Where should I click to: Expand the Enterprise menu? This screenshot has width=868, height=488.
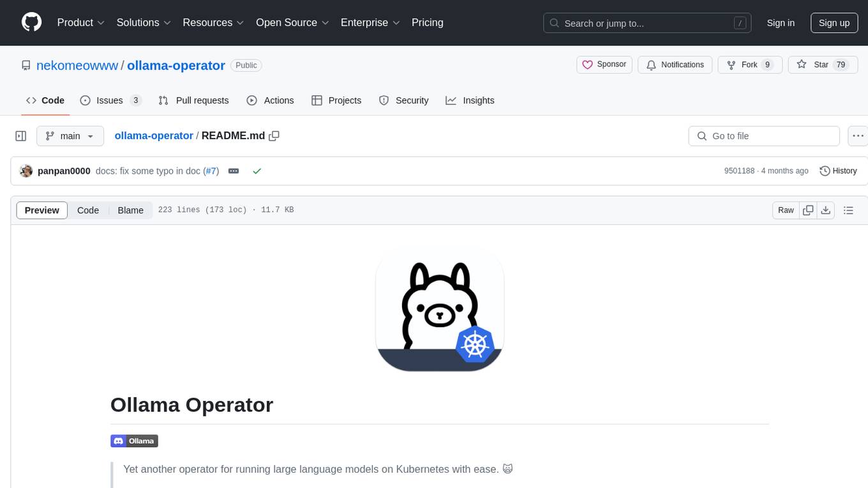[370, 22]
